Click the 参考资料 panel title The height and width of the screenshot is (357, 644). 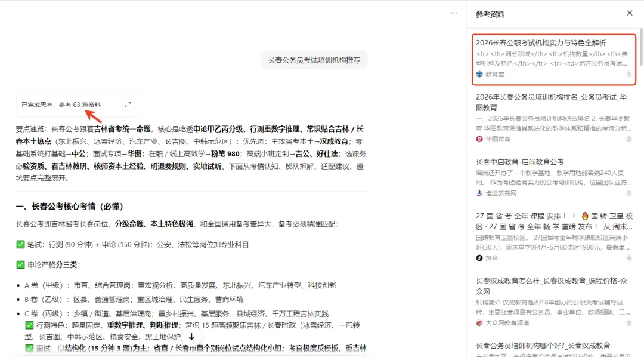point(490,14)
